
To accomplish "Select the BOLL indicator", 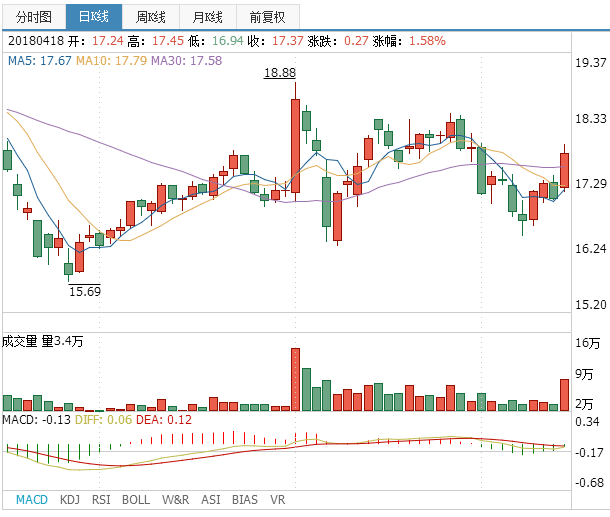I will coord(136,499).
